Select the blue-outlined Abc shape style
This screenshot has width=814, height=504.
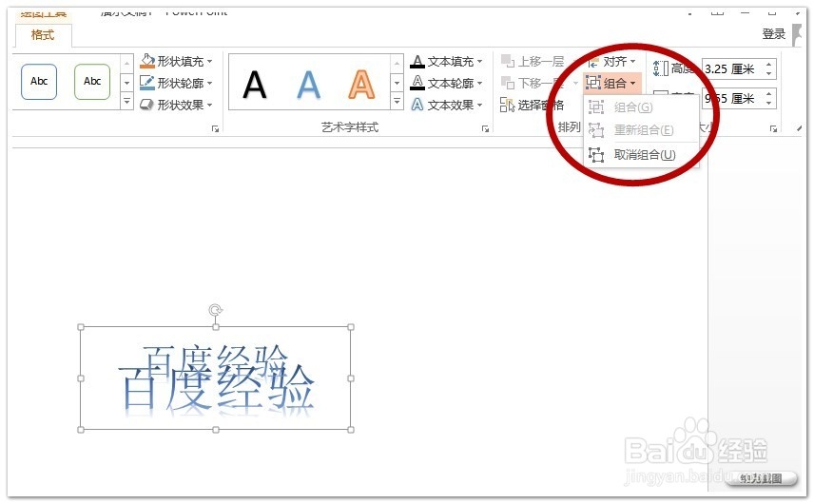(x=39, y=82)
